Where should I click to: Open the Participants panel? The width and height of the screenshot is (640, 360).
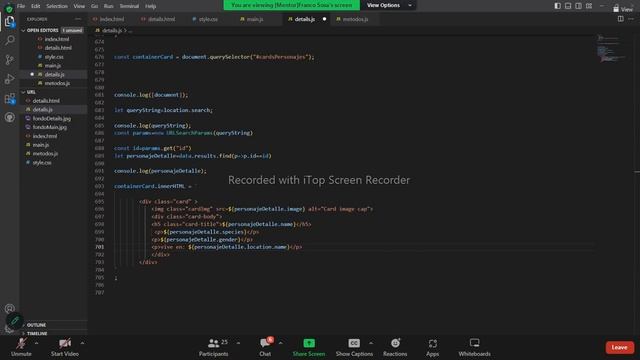click(213, 347)
